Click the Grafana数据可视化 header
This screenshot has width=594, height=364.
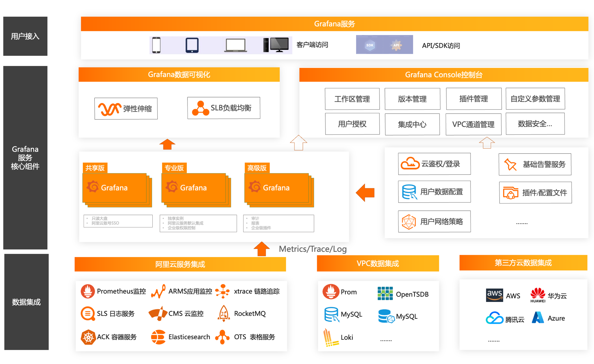coord(179,75)
